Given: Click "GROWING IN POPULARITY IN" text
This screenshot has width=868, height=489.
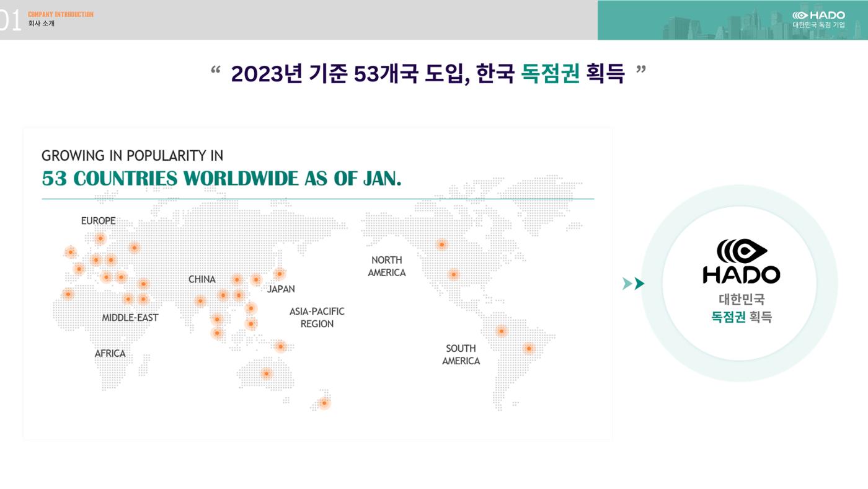Looking at the screenshot, I should tap(132, 155).
